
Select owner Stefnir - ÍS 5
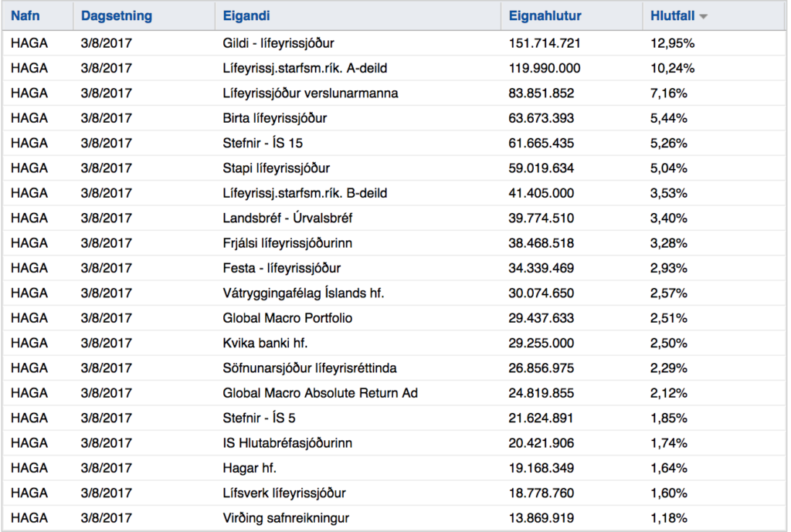(259, 418)
